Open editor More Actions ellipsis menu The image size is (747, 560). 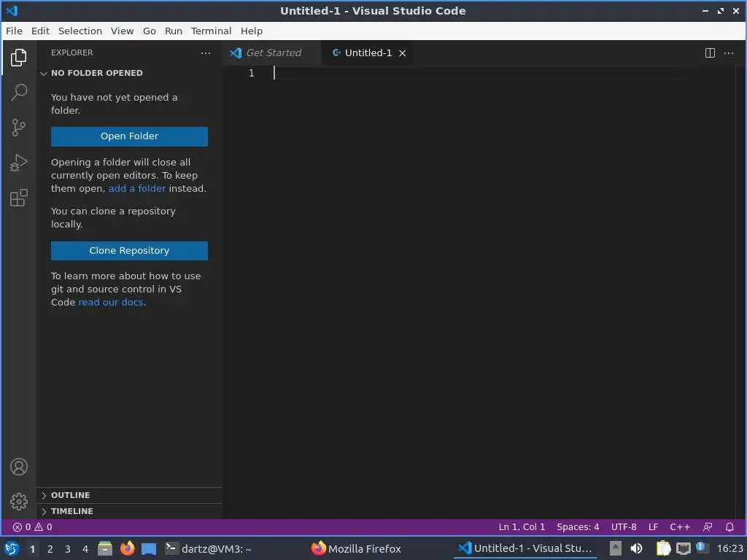point(729,52)
